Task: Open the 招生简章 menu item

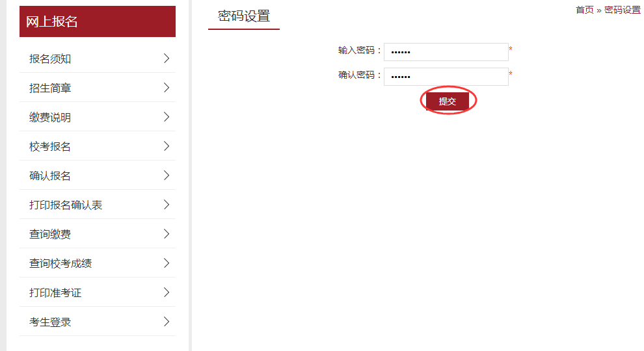Action: click(98, 88)
